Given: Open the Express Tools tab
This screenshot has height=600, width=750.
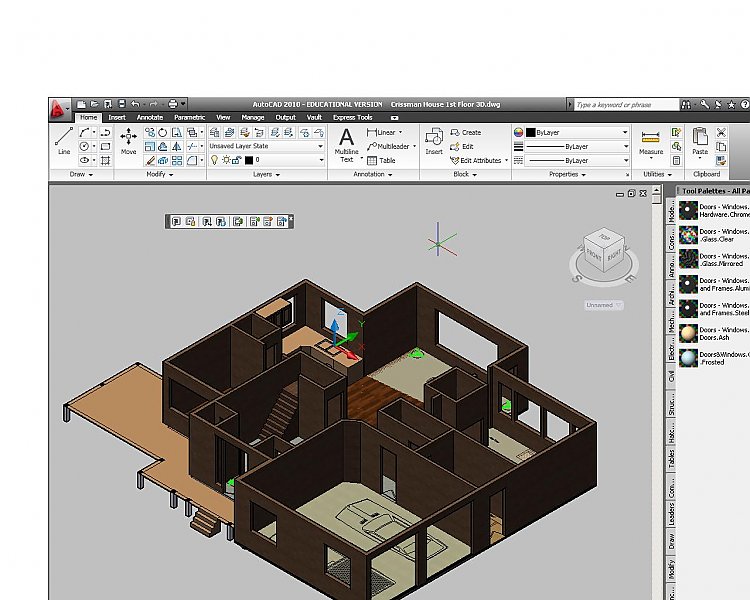Looking at the screenshot, I should pyautogui.click(x=351, y=117).
